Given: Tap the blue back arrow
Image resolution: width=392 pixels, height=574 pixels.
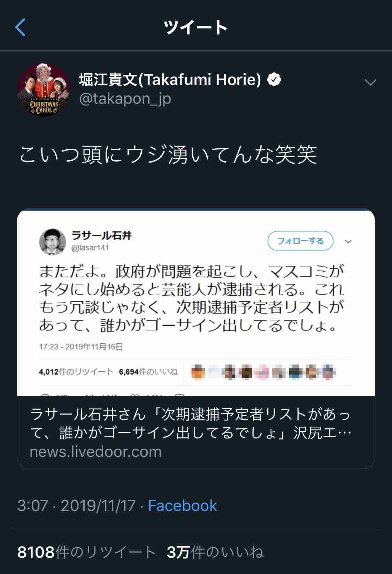Looking at the screenshot, I should click(21, 27).
